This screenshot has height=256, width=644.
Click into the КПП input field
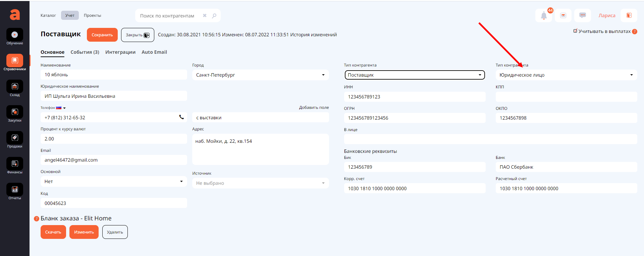566,97
